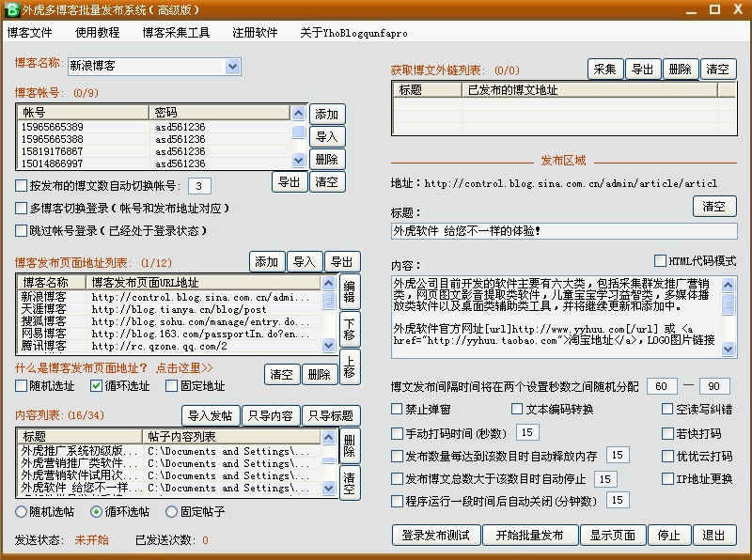Click the vertical 上移 button
752x560 pixels.
tap(350, 366)
